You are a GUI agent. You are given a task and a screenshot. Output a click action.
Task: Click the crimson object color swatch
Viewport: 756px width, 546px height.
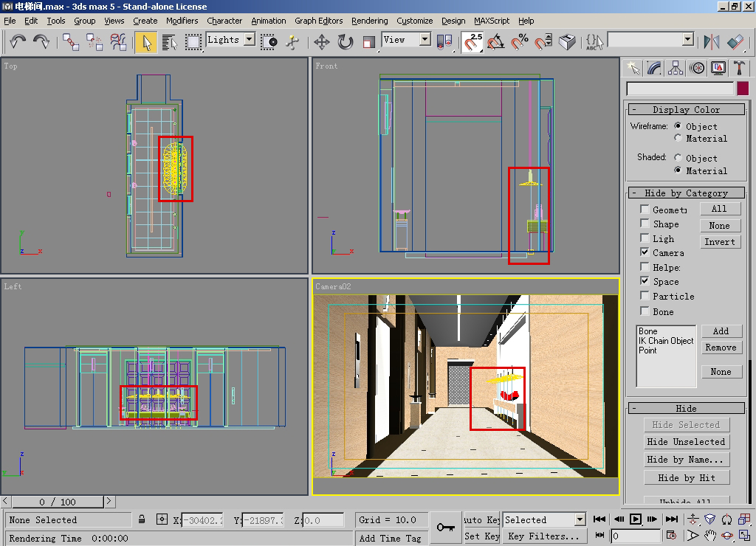tap(743, 89)
